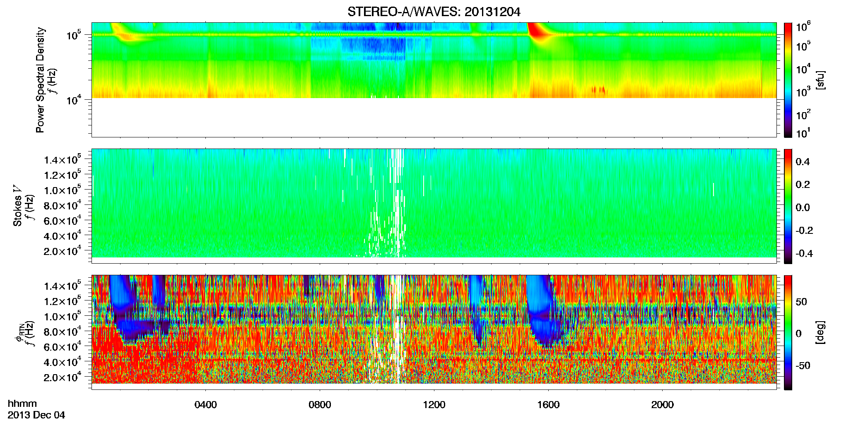Click the [deg] unit label on bottom colorbar
This screenshot has height=447, width=868.
coord(820,332)
